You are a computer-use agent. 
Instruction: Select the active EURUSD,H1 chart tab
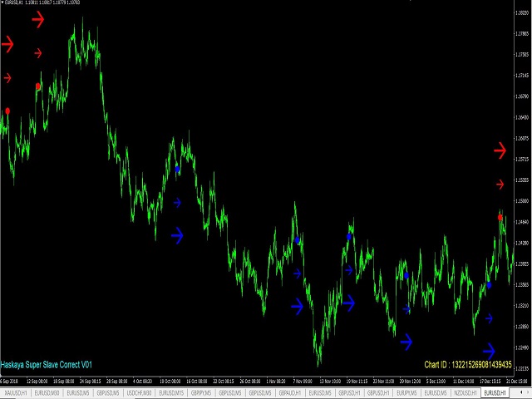click(495, 393)
